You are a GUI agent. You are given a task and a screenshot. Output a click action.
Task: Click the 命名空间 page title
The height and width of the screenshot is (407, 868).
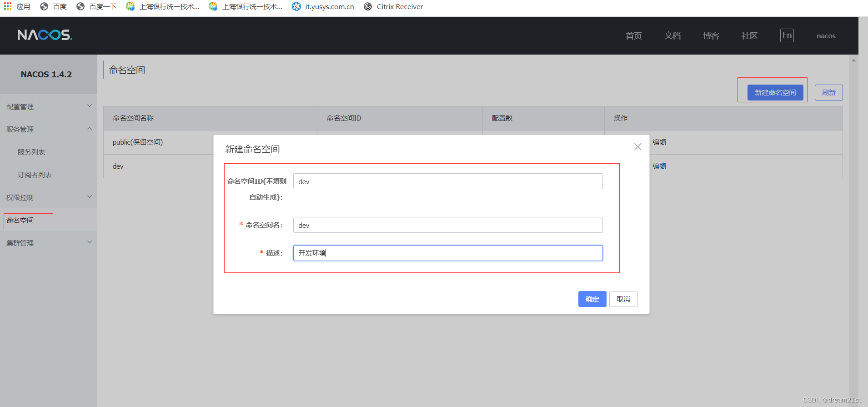pyautogui.click(x=127, y=70)
